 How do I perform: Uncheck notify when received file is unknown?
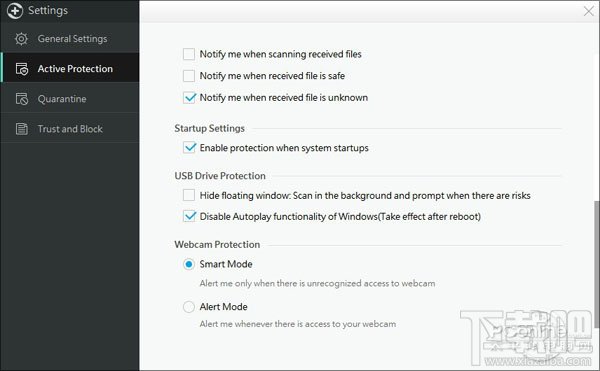pyautogui.click(x=189, y=98)
